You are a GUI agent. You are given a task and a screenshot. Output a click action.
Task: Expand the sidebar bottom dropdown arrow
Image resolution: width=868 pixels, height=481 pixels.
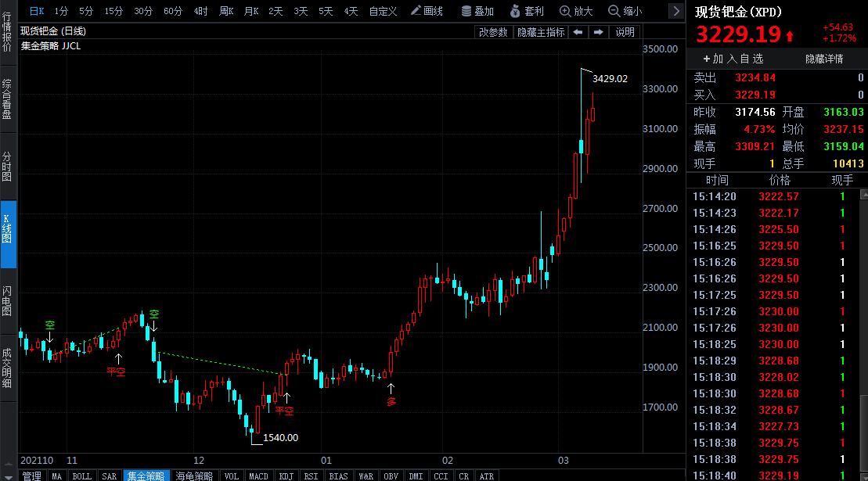tap(8, 476)
